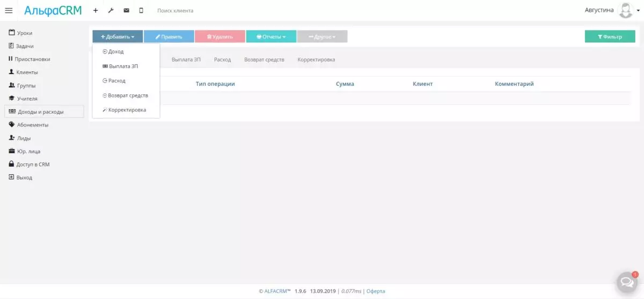Image resolution: width=644 pixels, height=299 pixels.
Task: Open Доступ в CRM in sidebar
Action: tap(33, 165)
